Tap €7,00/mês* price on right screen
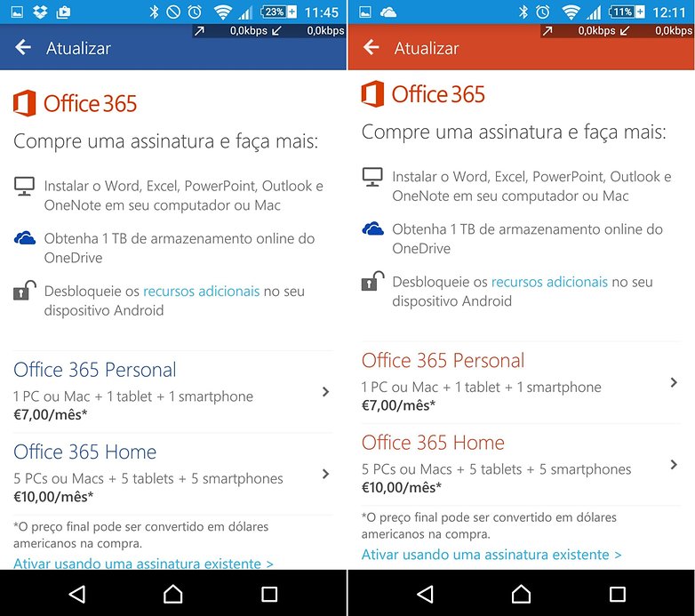The image size is (695, 616). pyautogui.click(x=398, y=405)
